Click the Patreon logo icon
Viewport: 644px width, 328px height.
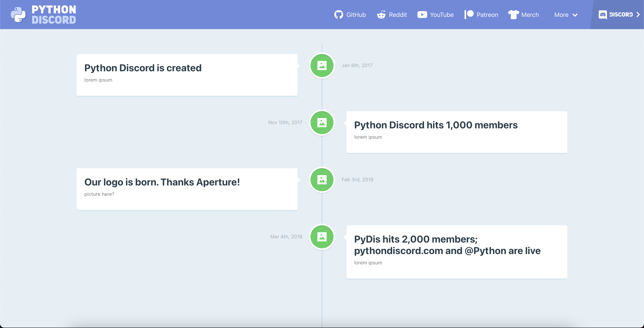(x=469, y=15)
